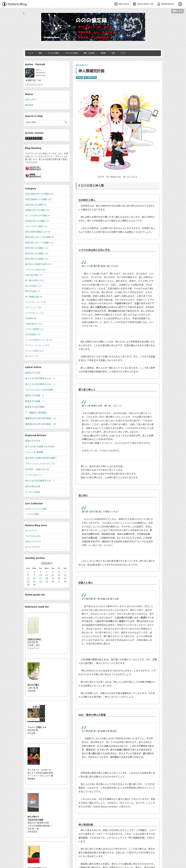Open the 初めての方へ notice link
Image resolution: width=186 pixels, height=868 pixels.
tap(31, 99)
